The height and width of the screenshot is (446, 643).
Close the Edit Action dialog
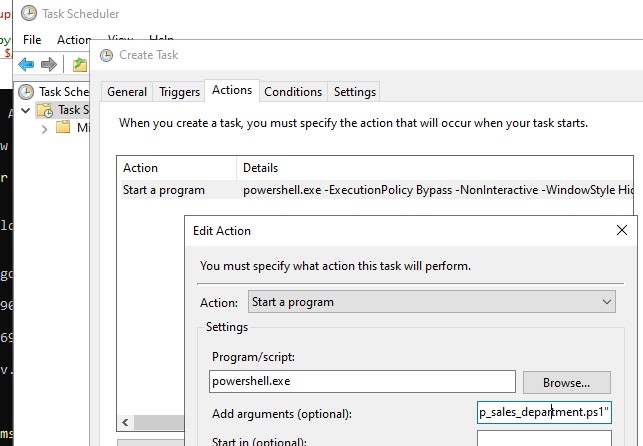622,230
